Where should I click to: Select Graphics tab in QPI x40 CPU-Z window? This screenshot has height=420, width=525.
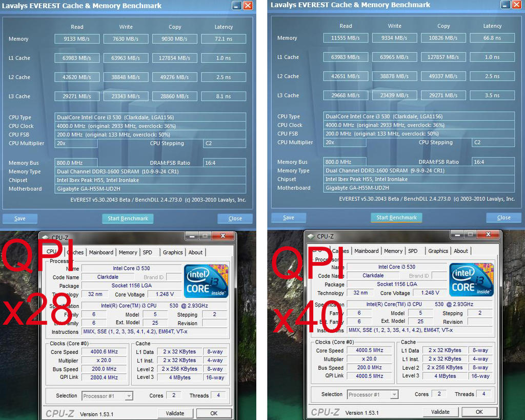coord(438,251)
